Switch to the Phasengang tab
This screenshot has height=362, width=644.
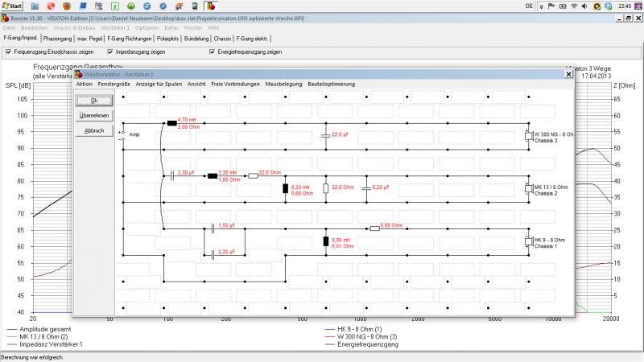click(58, 38)
